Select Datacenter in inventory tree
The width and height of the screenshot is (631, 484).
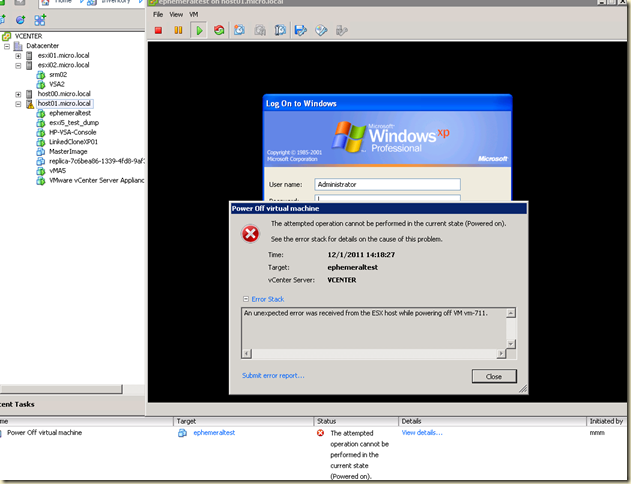[42, 46]
